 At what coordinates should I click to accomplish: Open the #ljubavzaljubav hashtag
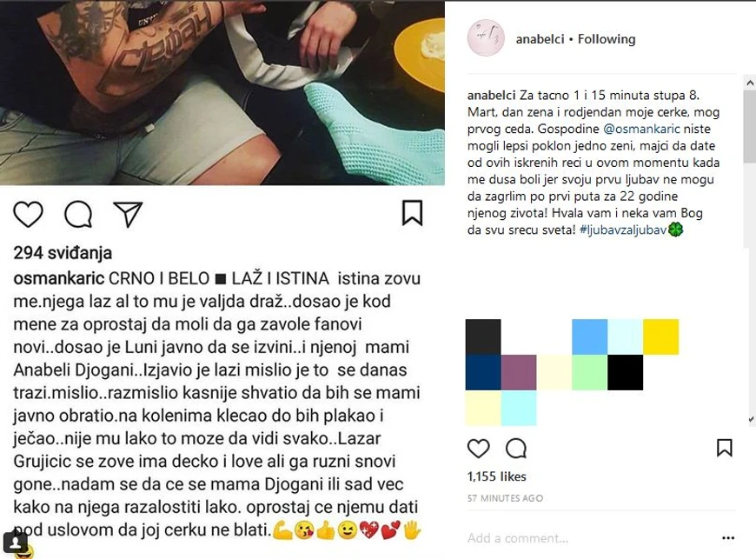(x=623, y=230)
